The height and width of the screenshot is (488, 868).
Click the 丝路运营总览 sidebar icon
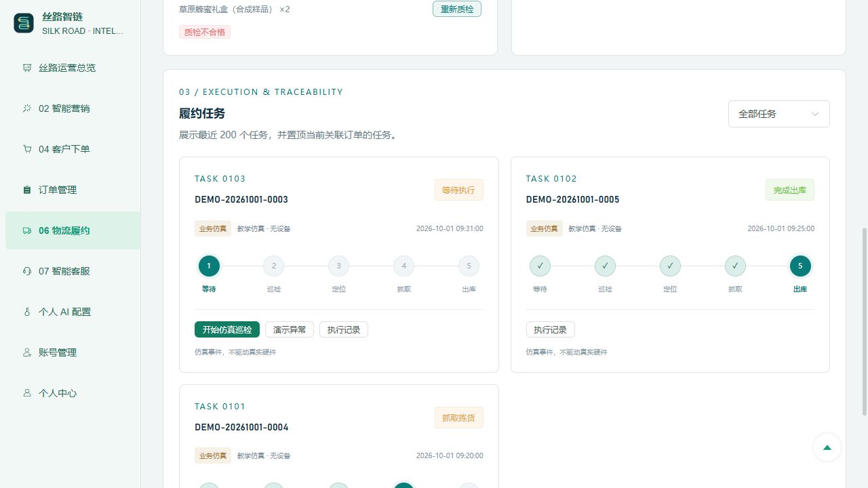tap(27, 68)
